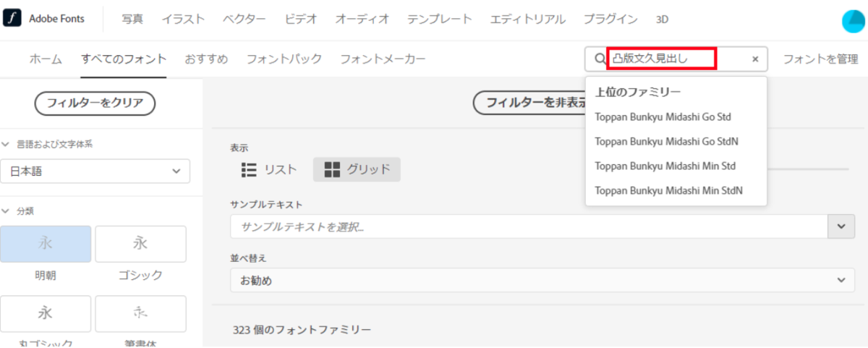Viewport: 868px width, 348px height.
Task: Open the エディトリアル menu
Action: coord(528,20)
